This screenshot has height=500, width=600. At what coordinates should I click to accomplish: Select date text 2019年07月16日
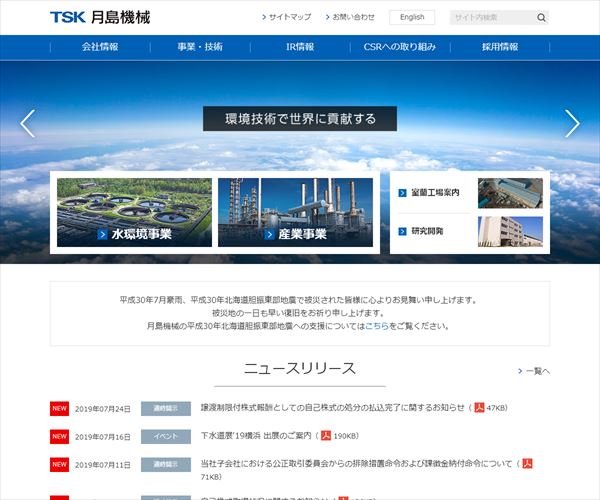pyautogui.click(x=103, y=437)
